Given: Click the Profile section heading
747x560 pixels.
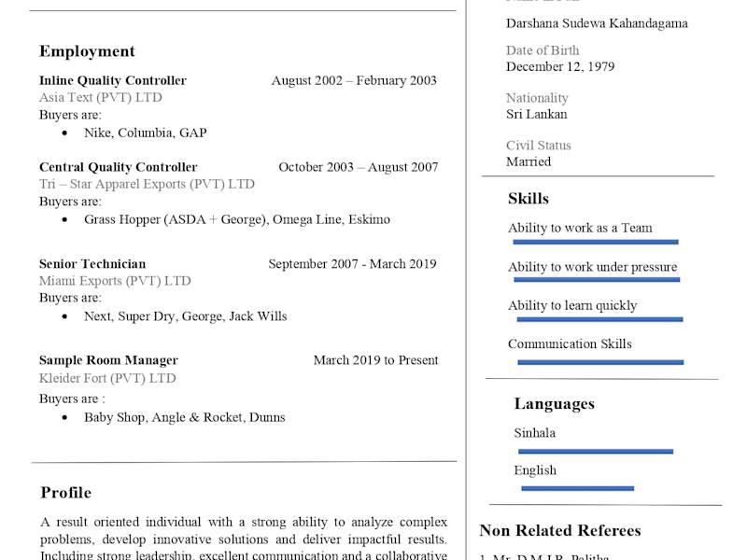Looking at the screenshot, I should 65,493.
